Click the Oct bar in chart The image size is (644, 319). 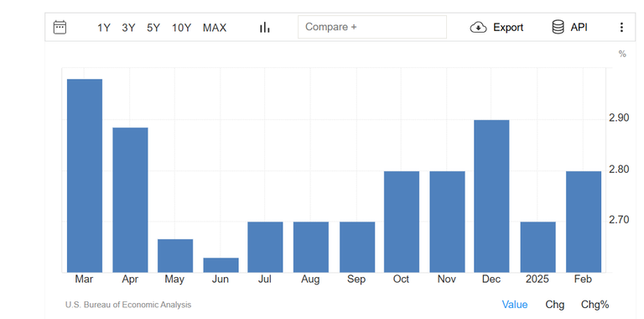click(402, 222)
